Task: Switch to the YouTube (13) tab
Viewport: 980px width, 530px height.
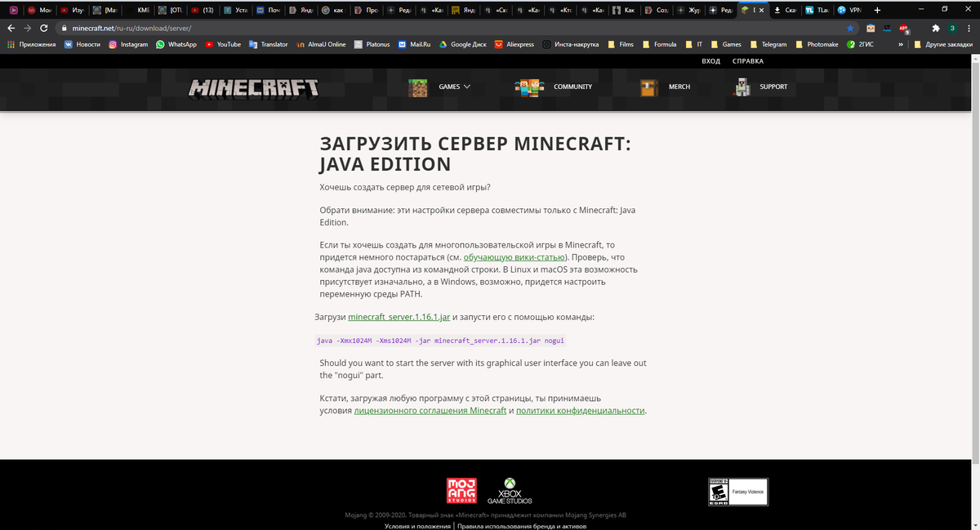Action: tap(204, 10)
